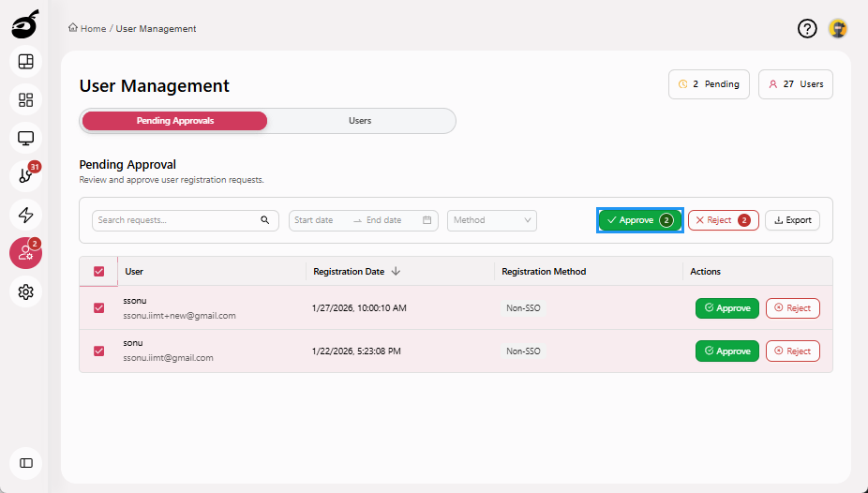Open the monitor sidebar icon

click(x=26, y=138)
